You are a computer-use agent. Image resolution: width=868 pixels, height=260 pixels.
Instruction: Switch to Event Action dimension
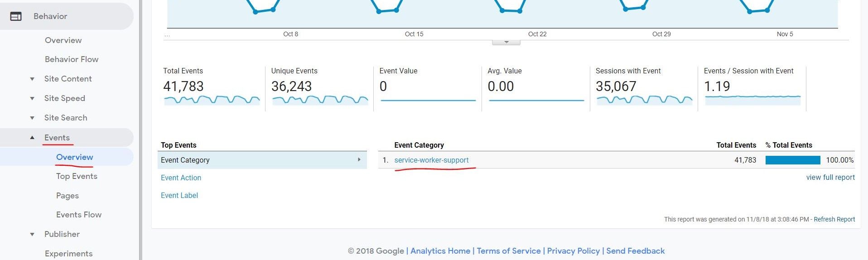[181, 178]
